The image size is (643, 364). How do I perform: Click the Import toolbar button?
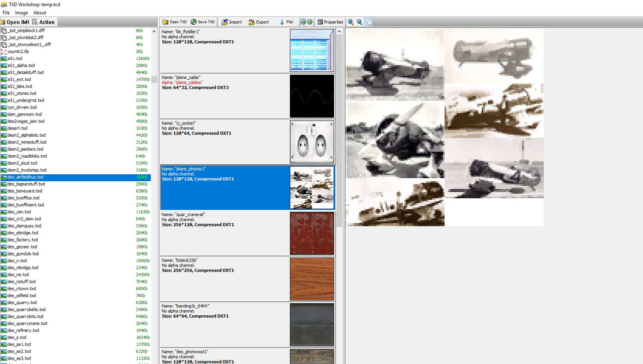(232, 22)
